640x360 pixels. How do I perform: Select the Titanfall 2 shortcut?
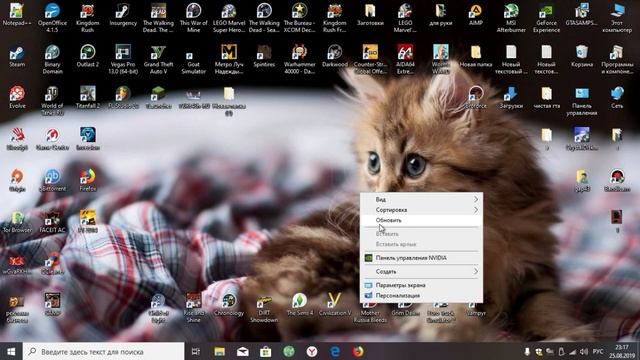pos(88,98)
